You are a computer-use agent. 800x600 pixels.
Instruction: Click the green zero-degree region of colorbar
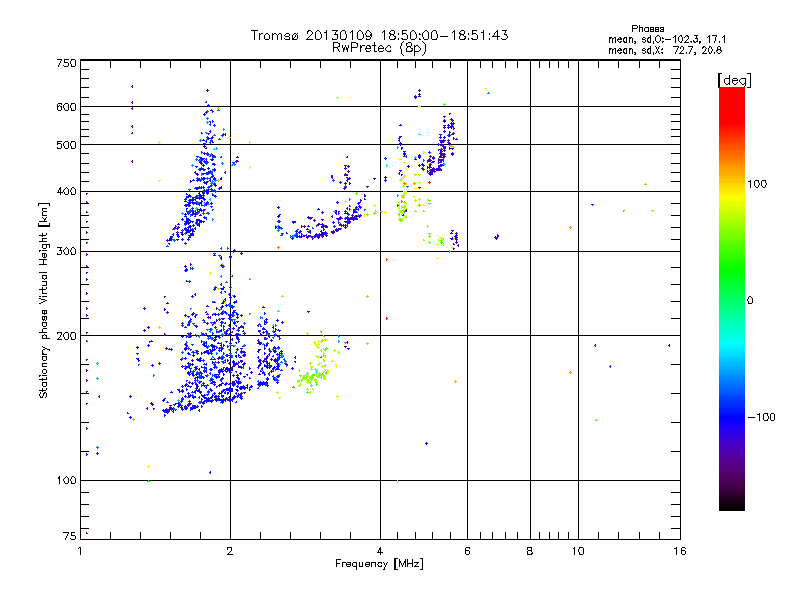click(x=732, y=300)
